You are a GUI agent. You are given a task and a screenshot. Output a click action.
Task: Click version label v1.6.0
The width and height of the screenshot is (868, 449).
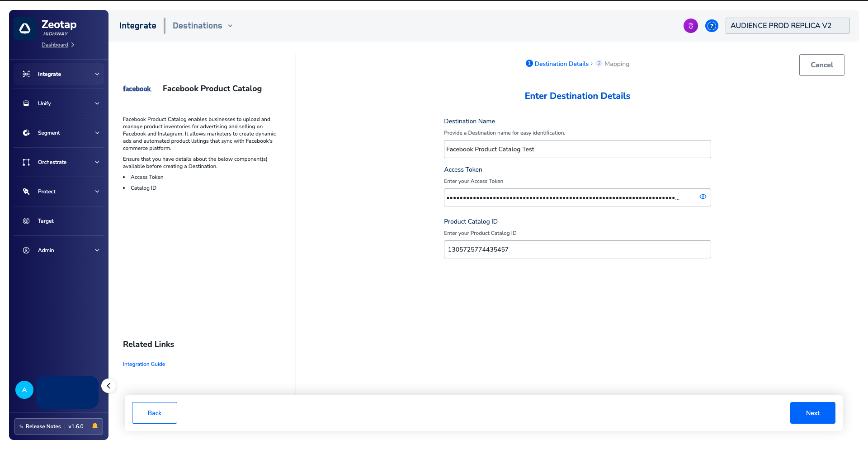(x=76, y=426)
